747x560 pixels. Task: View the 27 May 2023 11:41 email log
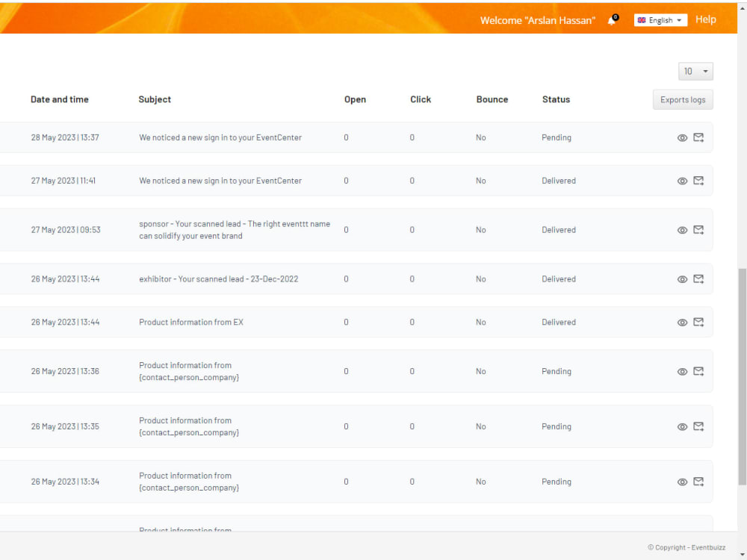click(x=682, y=181)
